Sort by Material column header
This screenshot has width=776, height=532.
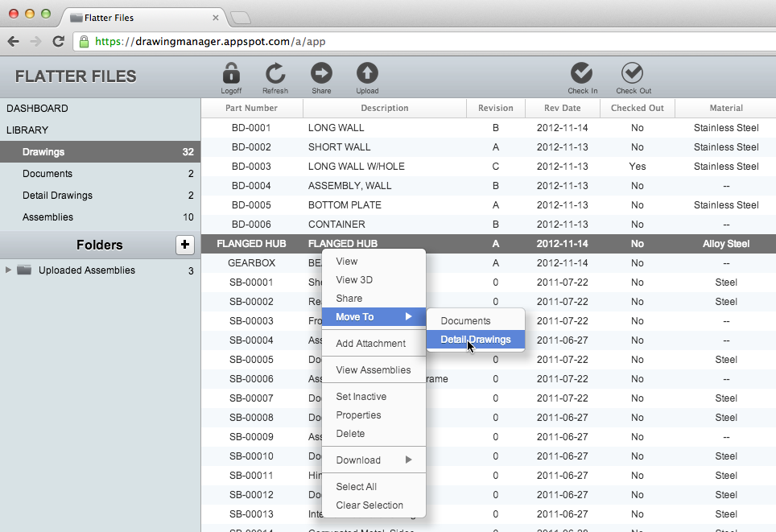tap(726, 108)
